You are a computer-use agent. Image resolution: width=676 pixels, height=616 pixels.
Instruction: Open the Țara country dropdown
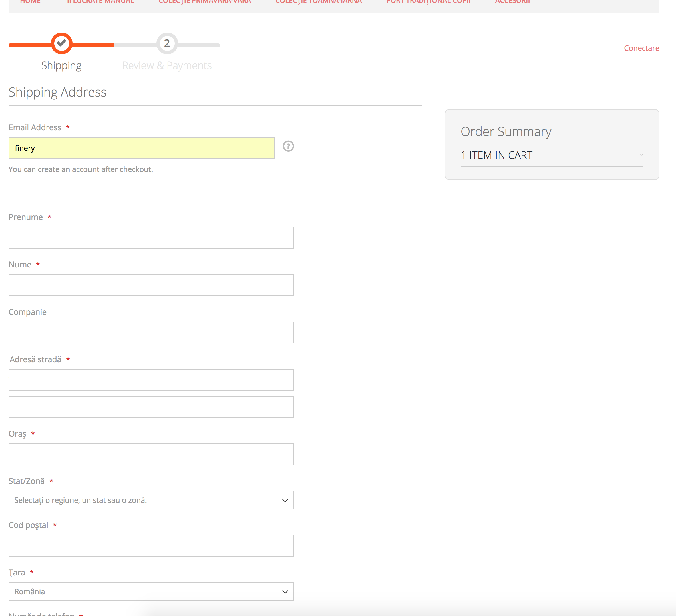click(x=151, y=591)
